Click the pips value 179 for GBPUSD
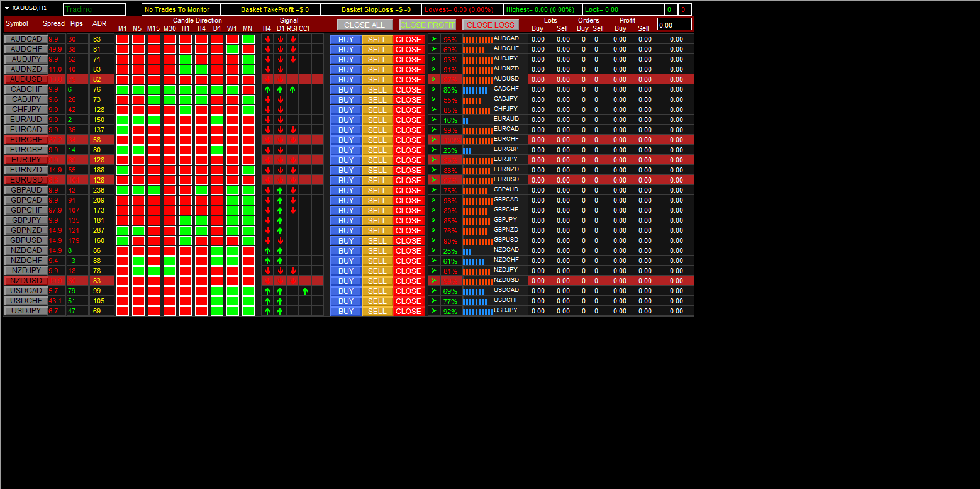The width and height of the screenshot is (980, 489). pyautogui.click(x=74, y=240)
